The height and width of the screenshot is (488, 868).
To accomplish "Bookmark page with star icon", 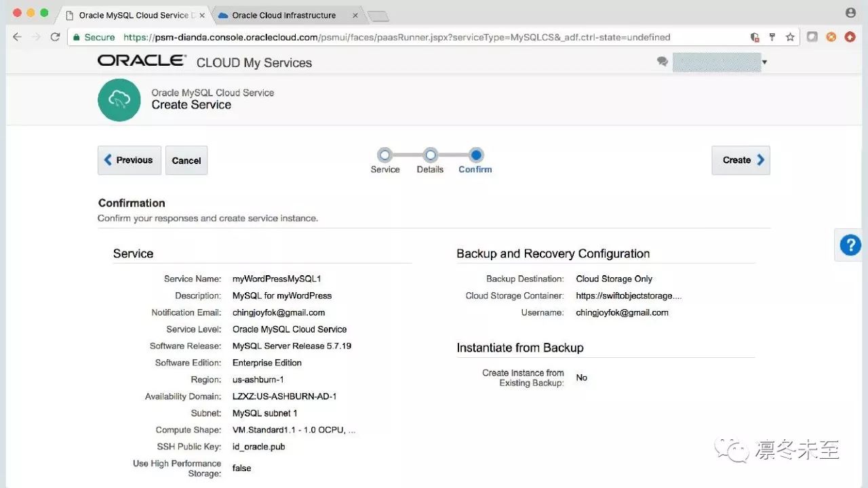I will [x=790, y=37].
